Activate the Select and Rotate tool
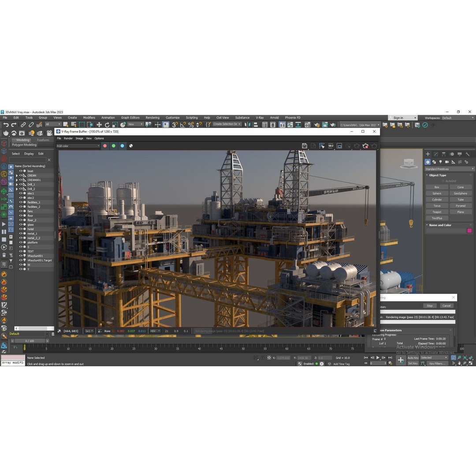476x476 pixels. (107, 125)
